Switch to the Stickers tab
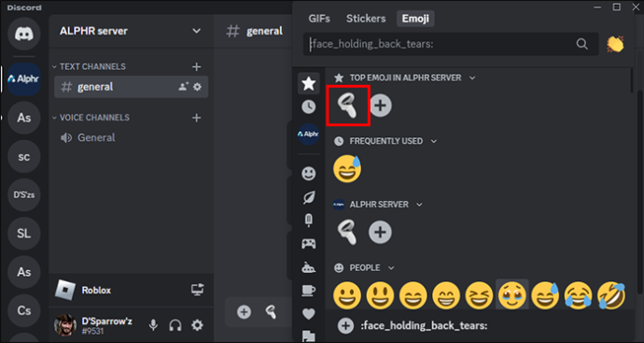 point(366,19)
